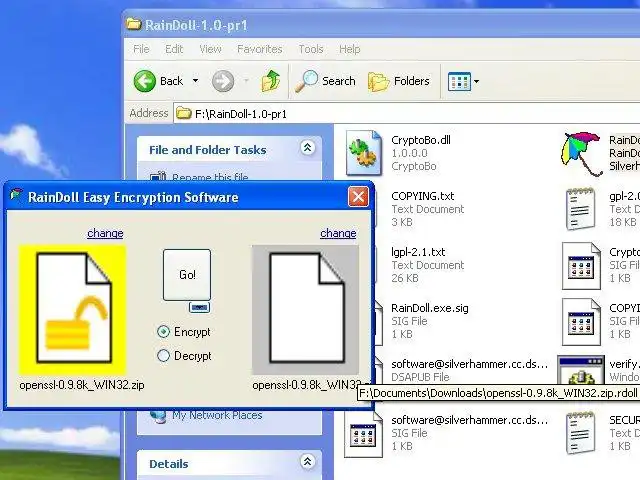Close the RainDoll Easy Encryption window
Image resolution: width=640 pixels, height=480 pixels.
click(x=358, y=197)
